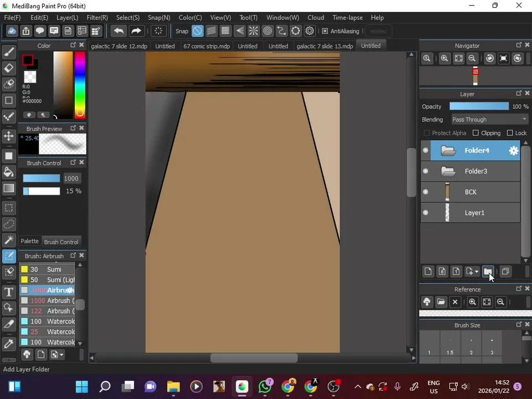The width and height of the screenshot is (532, 399).
Task: Open the add layer dropdown arrow
Action: (x=477, y=272)
